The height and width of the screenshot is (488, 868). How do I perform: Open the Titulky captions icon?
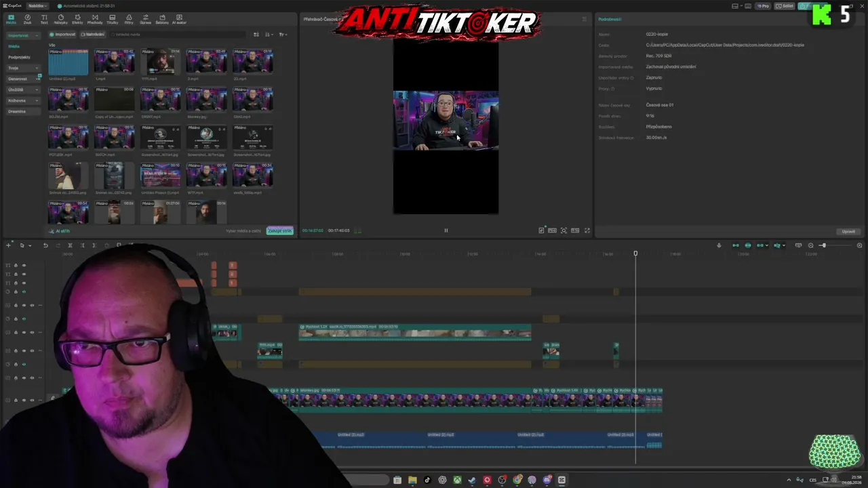click(112, 19)
